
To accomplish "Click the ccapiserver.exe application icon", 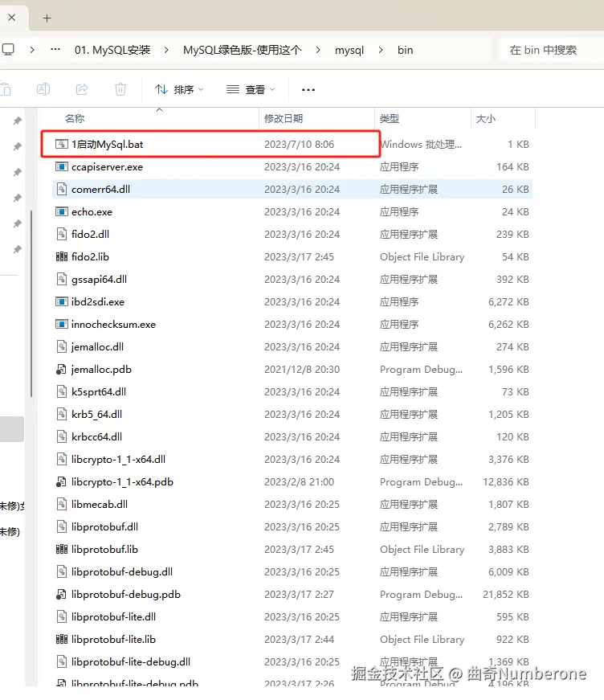I will (x=62, y=166).
